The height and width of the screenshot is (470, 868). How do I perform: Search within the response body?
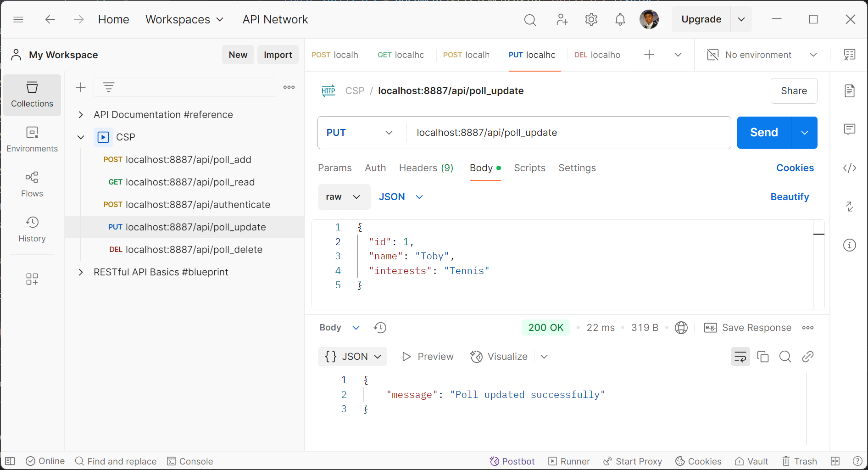pyautogui.click(x=785, y=357)
